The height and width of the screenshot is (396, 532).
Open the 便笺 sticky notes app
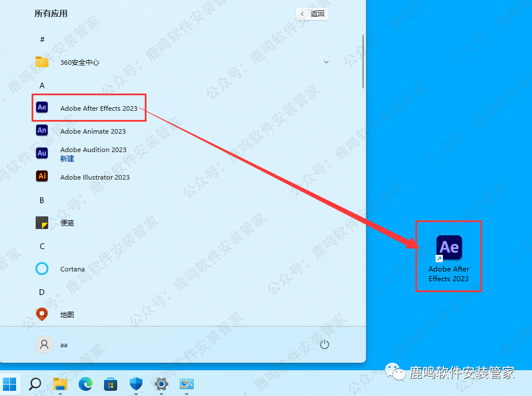click(67, 223)
